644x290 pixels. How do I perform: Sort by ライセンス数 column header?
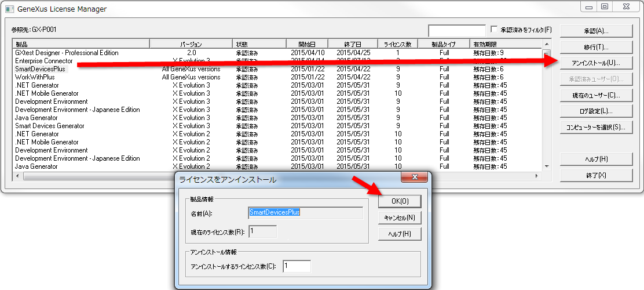pos(398,44)
